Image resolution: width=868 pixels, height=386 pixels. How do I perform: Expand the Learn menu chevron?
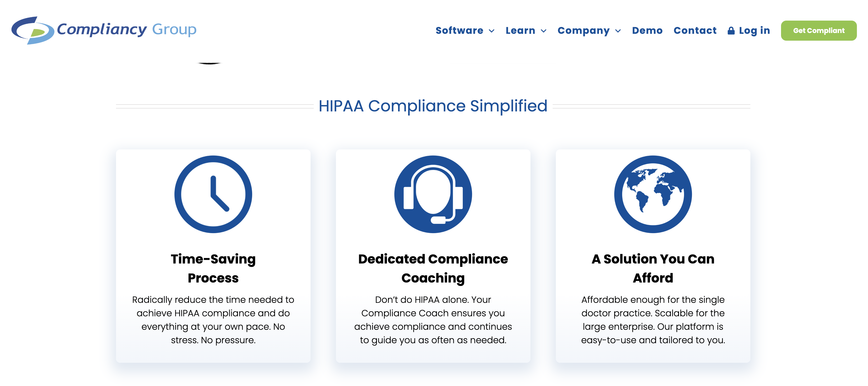[x=543, y=31]
